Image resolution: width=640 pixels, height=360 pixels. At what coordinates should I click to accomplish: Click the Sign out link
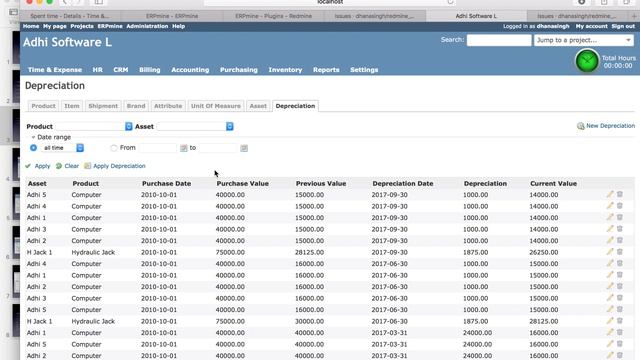(x=623, y=26)
